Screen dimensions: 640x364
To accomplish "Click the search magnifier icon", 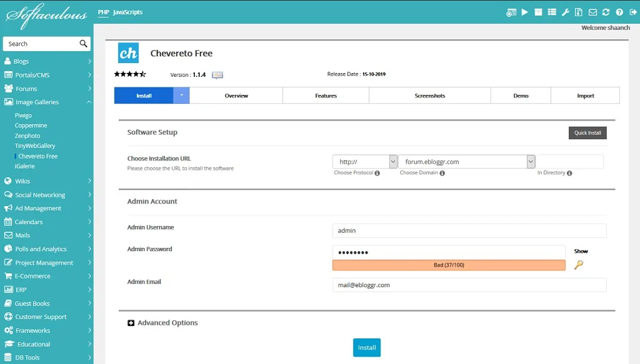I will click(x=83, y=44).
